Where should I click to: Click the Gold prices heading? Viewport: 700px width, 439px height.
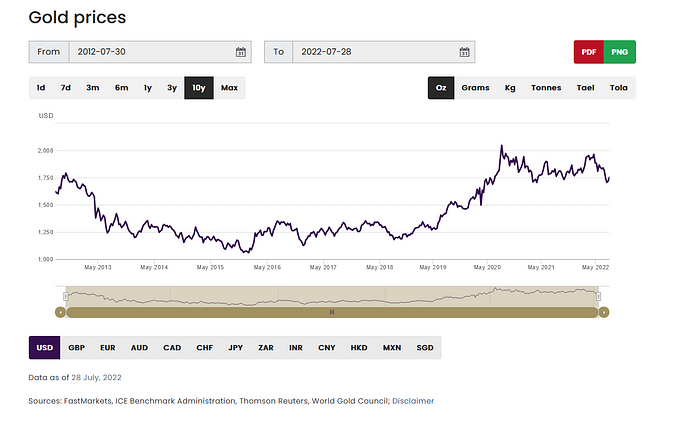pos(77,17)
